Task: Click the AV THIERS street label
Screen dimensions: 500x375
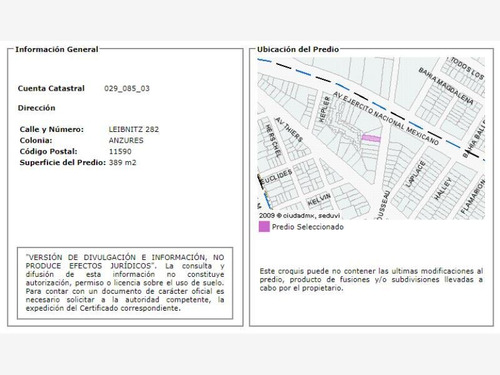Action: point(289,129)
